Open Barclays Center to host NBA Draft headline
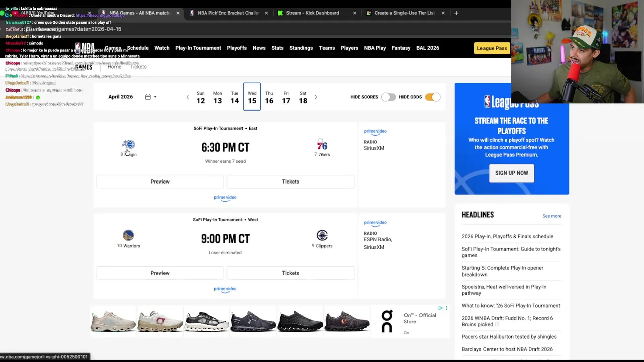Screen dimensions: 644x362 [507, 349]
